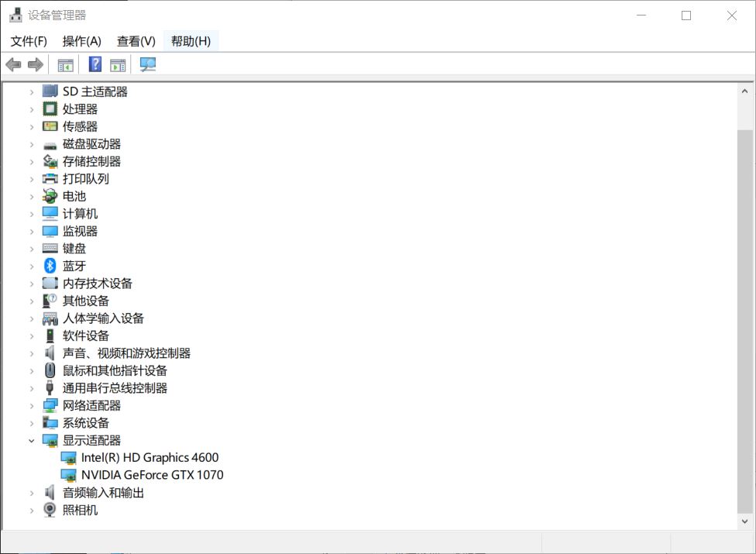Expand the 软件设备 tree node
The height and width of the screenshot is (554, 756).
(x=31, y=336)
